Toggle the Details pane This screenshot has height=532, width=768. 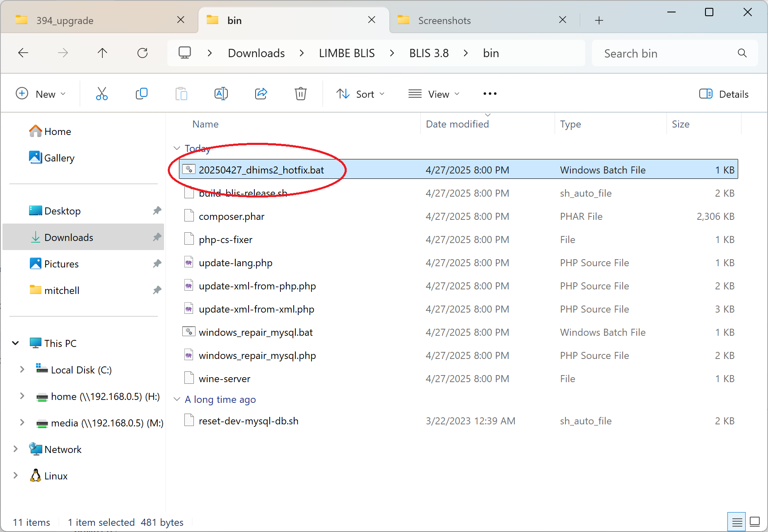(x=724, y=94)
